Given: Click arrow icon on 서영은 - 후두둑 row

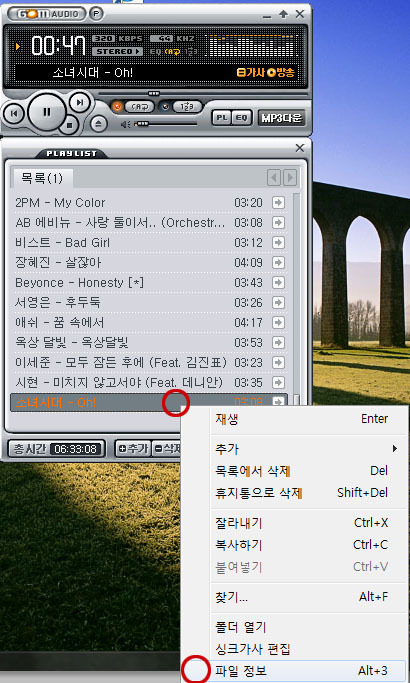Looking at the screenshot, I should [278, 303].
